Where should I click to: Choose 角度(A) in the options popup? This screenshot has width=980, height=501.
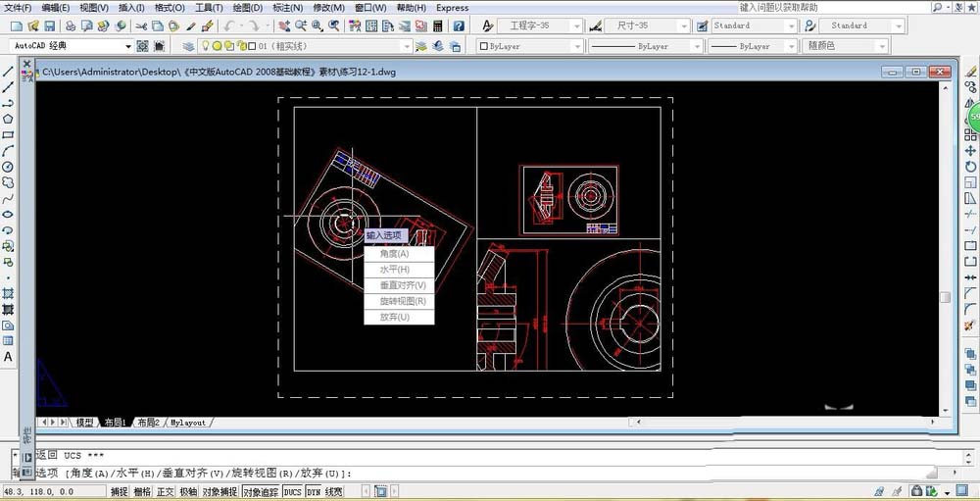pos(399,253)
